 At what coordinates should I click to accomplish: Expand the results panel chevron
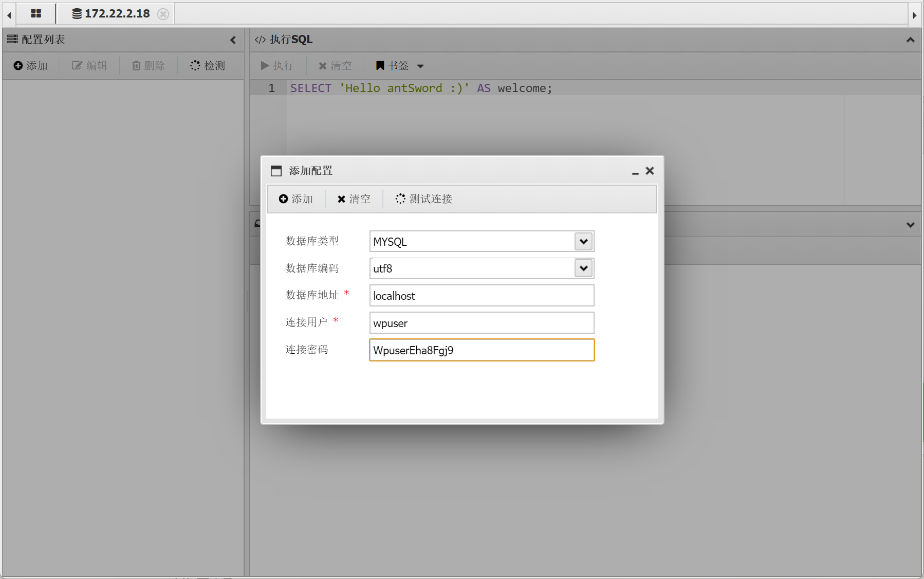pyautogui.click(x=910, y=225)
